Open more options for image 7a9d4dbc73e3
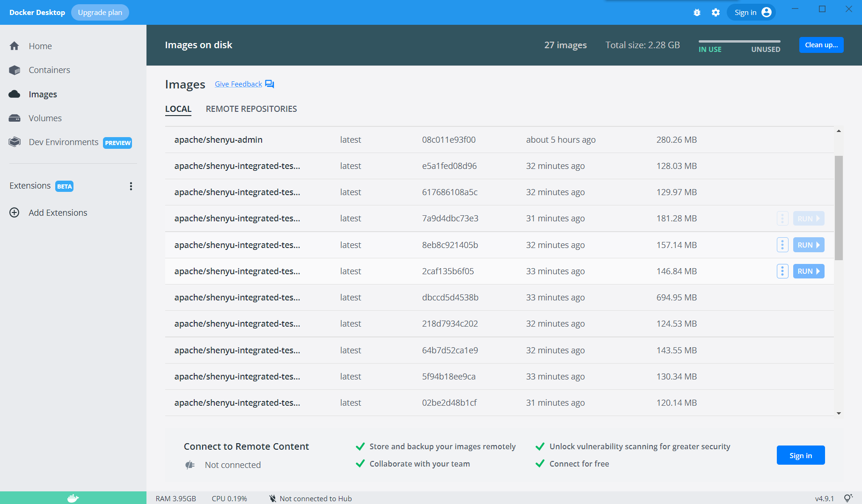The height and width of the screenshot is (504, 862). pos(782,219)
